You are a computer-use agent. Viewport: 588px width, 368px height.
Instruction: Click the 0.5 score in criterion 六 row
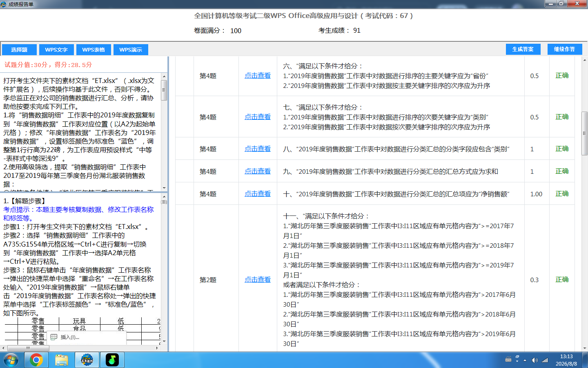click(x=535, y=76)
